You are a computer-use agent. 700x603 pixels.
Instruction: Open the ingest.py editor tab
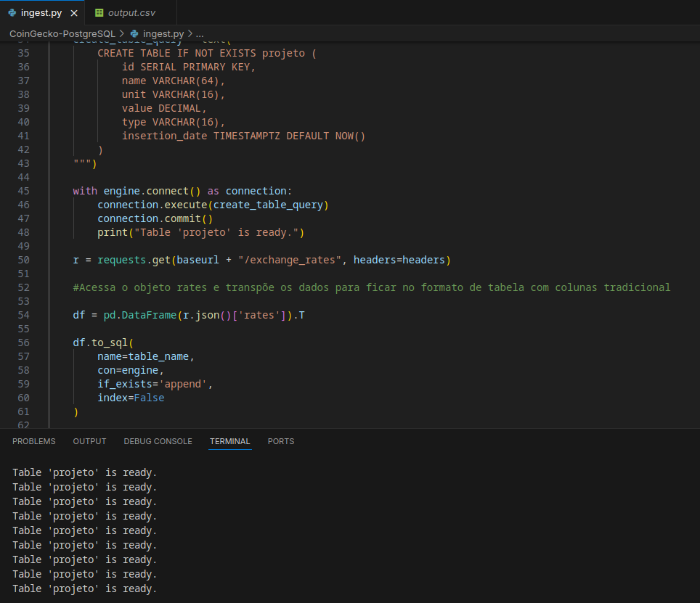(x=42, y=13)
